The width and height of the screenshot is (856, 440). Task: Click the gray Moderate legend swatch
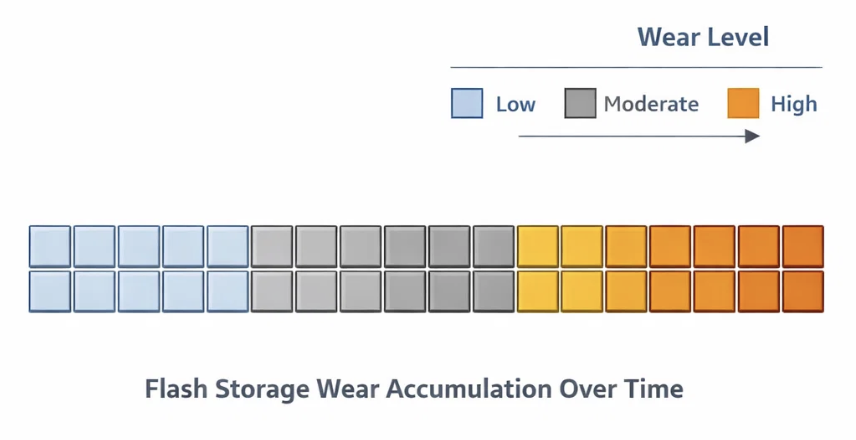580,103
